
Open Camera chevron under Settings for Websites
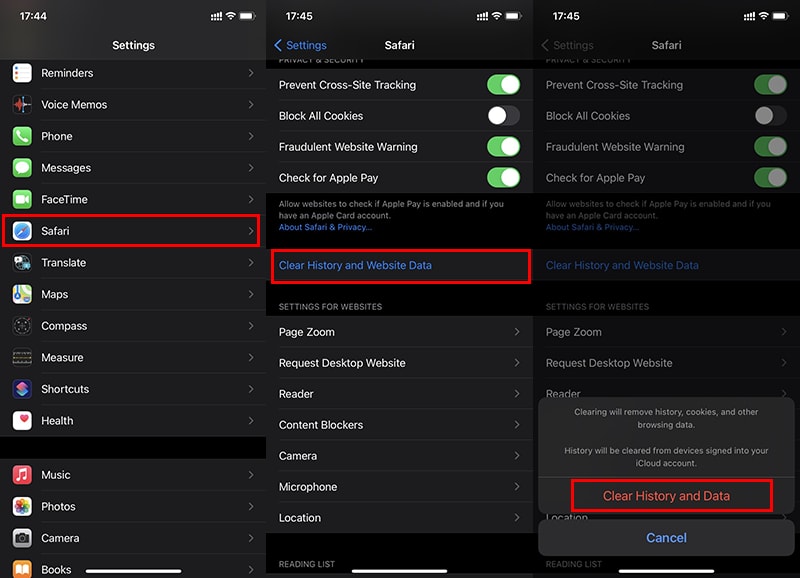[517, 456]
